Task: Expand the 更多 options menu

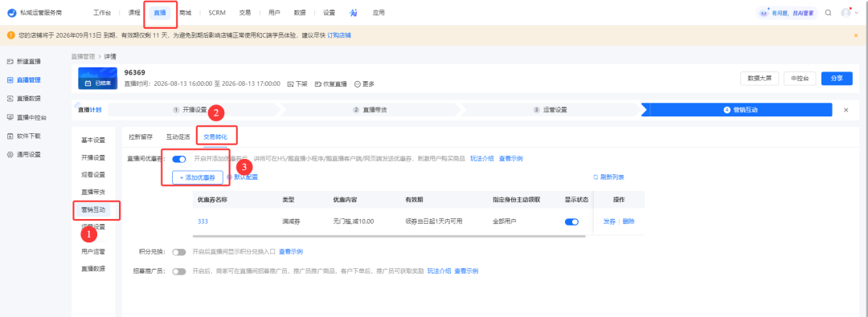Action: tap(364, 84)
